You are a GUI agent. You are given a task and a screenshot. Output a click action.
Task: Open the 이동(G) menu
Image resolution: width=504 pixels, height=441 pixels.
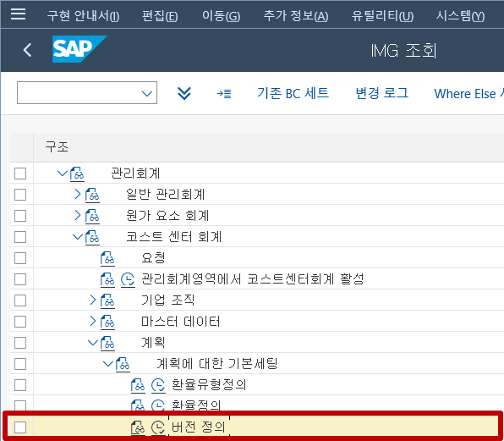point(222,16)
